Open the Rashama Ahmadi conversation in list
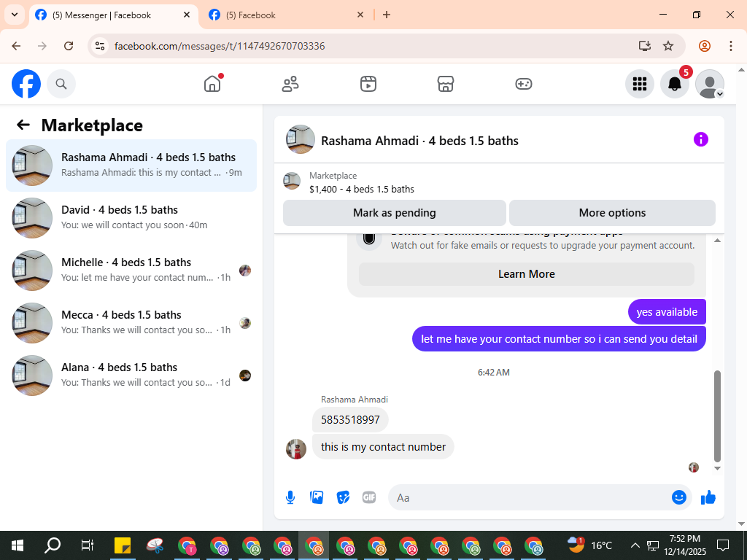 pyautogui.click(x=131, y=166)
